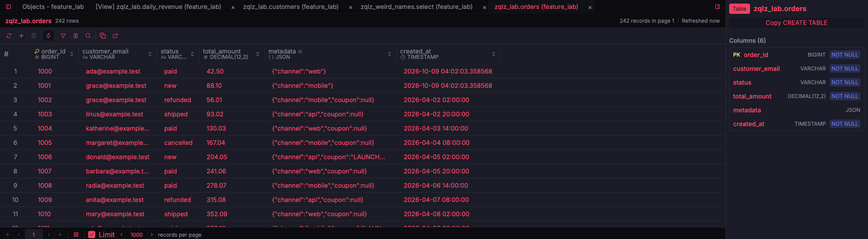The image size is (868, 239).
Task: Sort by status column arrows
Action: 192,54
